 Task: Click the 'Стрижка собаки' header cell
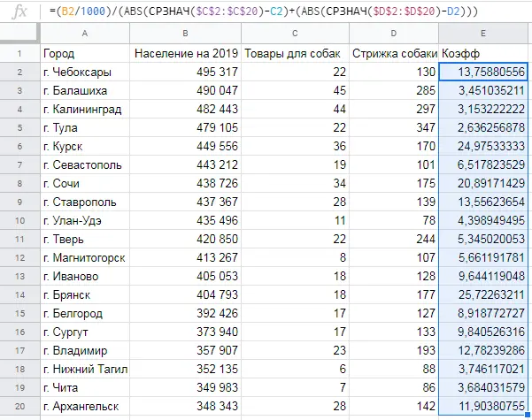(393, 54)
